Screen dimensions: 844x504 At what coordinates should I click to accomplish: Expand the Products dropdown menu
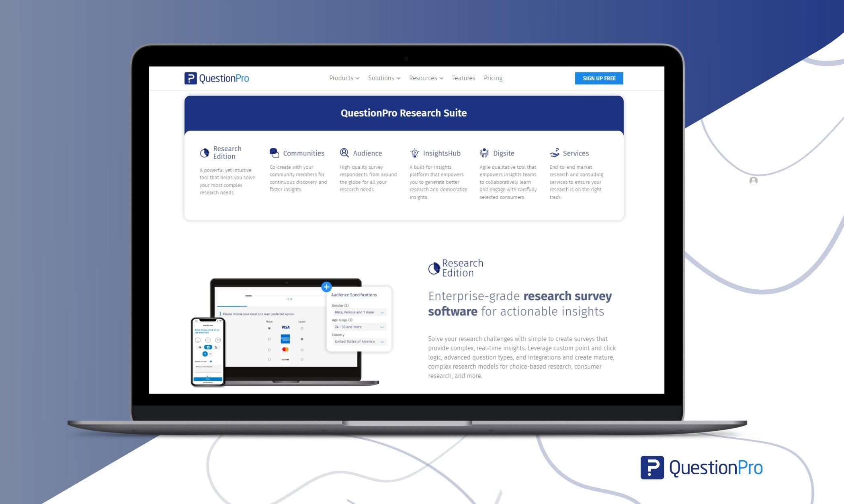tap(342, 78)
